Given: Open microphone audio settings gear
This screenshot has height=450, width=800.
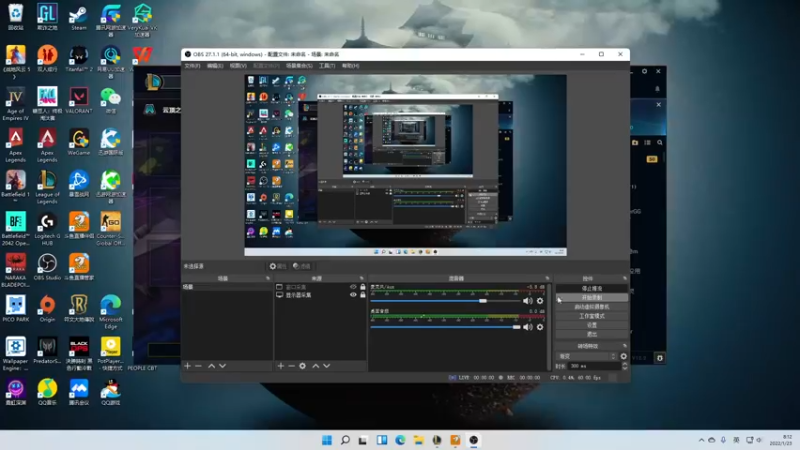Looking at the screenshot, I should tap(540, 301).
